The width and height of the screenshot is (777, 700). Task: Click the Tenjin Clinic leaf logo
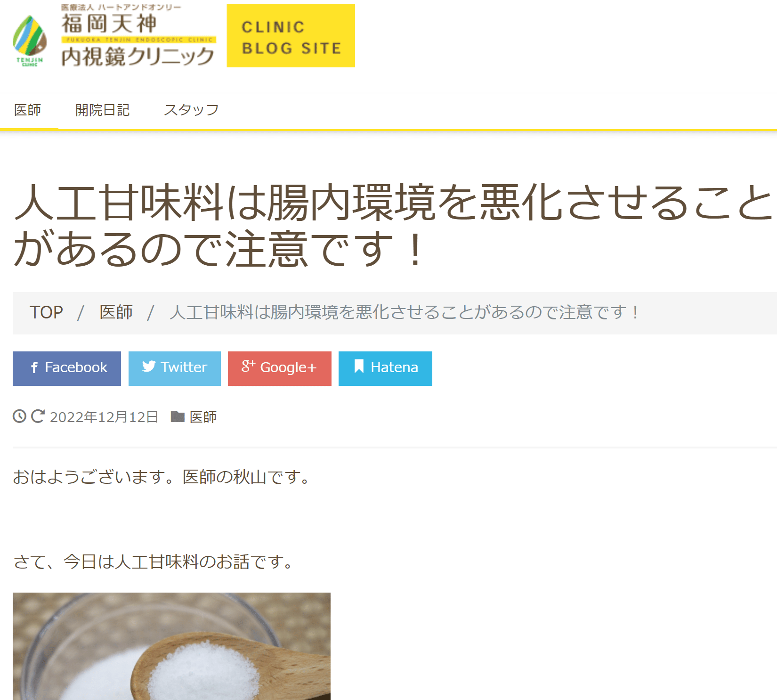(30, 41)
